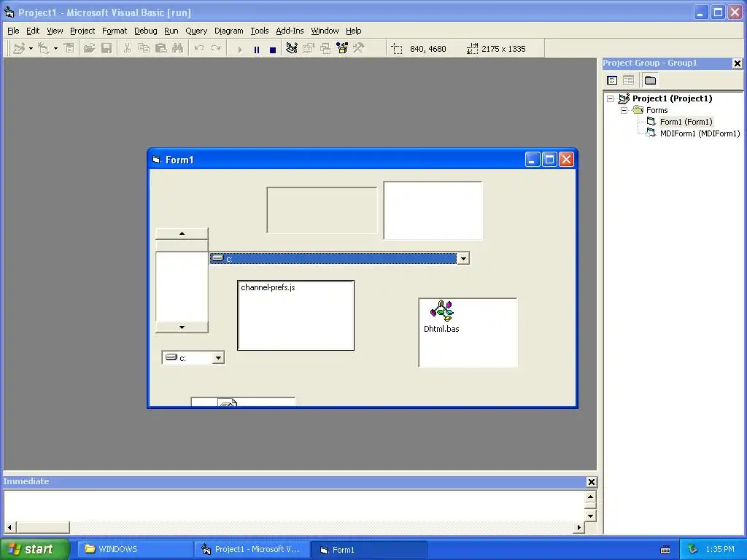Screen dimensions: 747x560
Task: Click the Find binoculars icon
Action: (178, 48)
